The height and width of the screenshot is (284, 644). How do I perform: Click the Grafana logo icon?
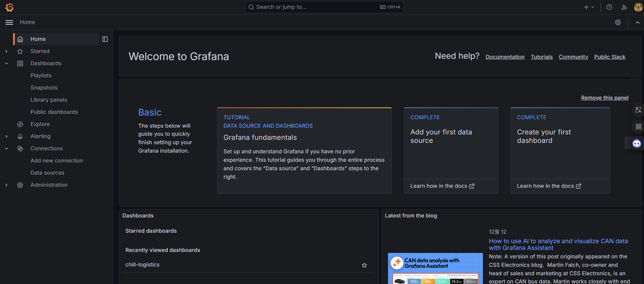[x=9, y=7]
